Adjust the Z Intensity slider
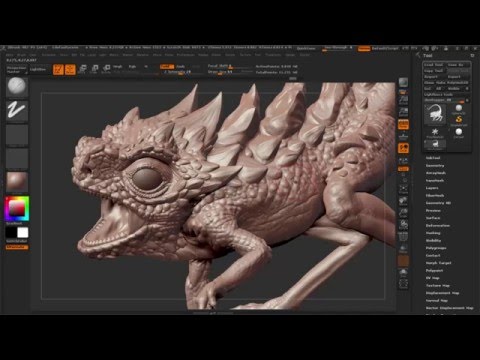 pos(182,72)
